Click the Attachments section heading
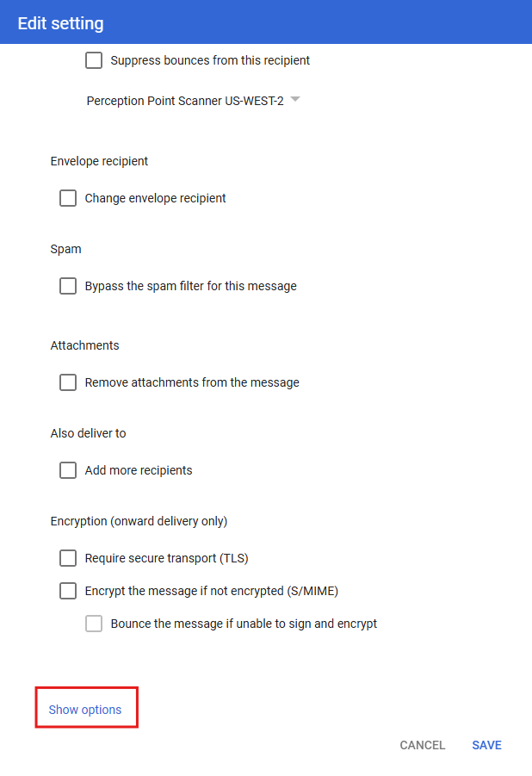Viewport: 532px width, 776px height. point(84,345)
